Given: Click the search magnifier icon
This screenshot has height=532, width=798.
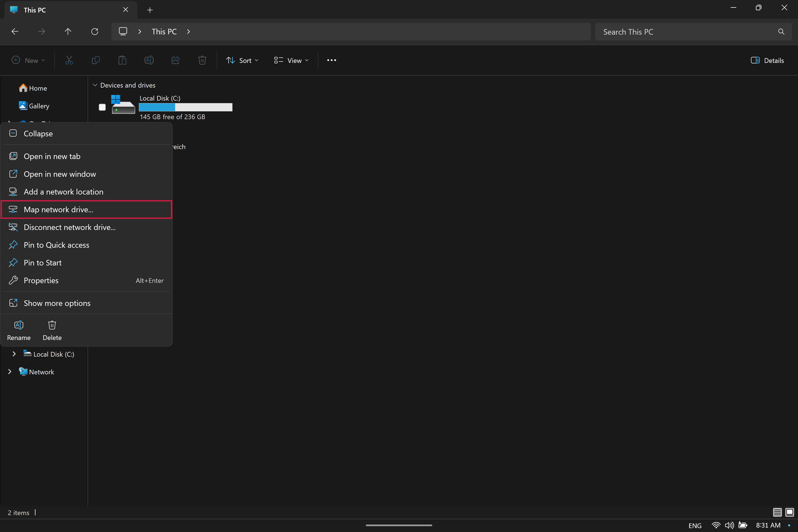Looking at the screenshot, I should coord(781,32).
